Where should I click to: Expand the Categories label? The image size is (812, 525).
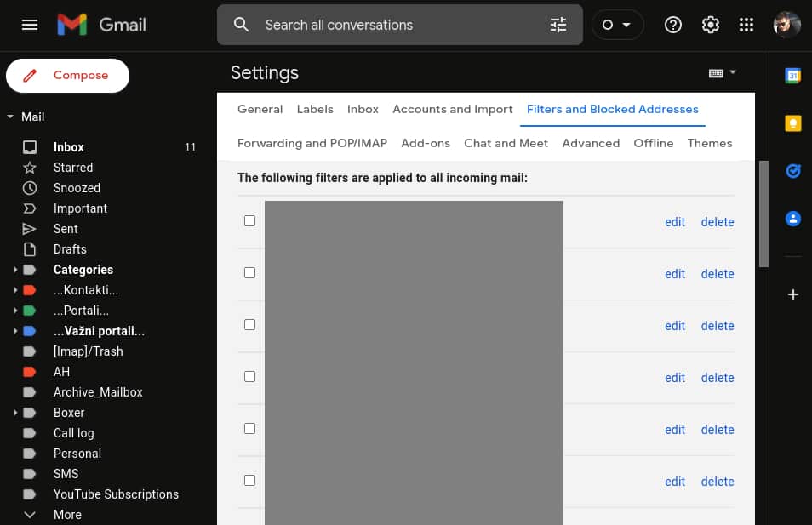tap(14, 270)
